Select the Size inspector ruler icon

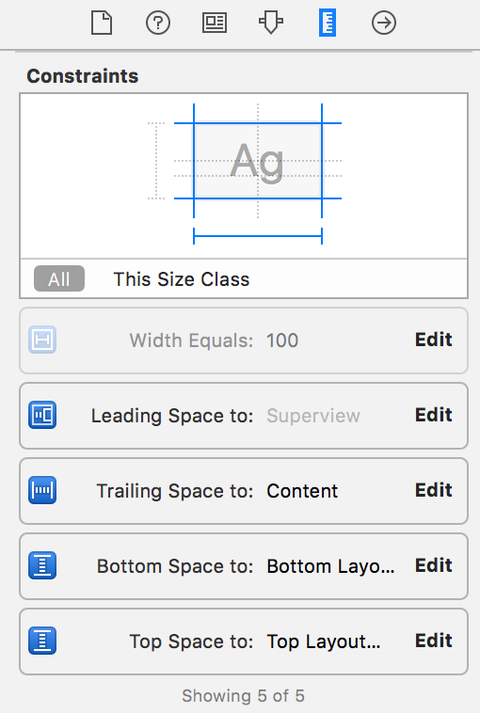coord(327,23)
